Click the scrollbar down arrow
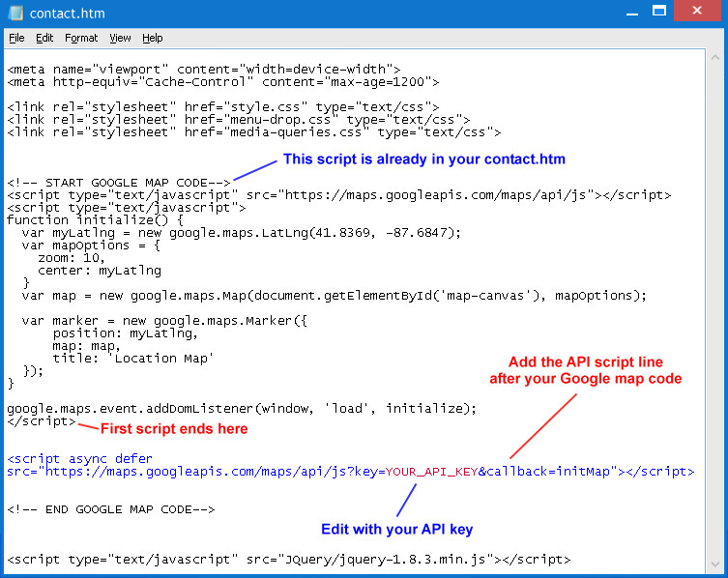 (715, 564)
